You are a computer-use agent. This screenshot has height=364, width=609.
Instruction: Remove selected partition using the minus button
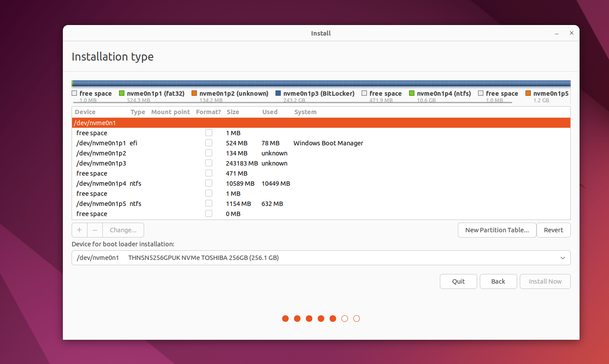[x=95, y=230]
